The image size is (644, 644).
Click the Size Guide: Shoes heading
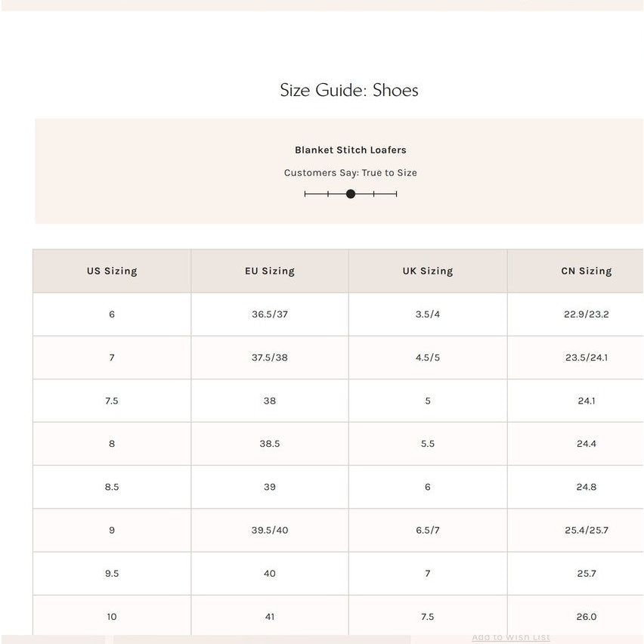click(x=349, y=90)
